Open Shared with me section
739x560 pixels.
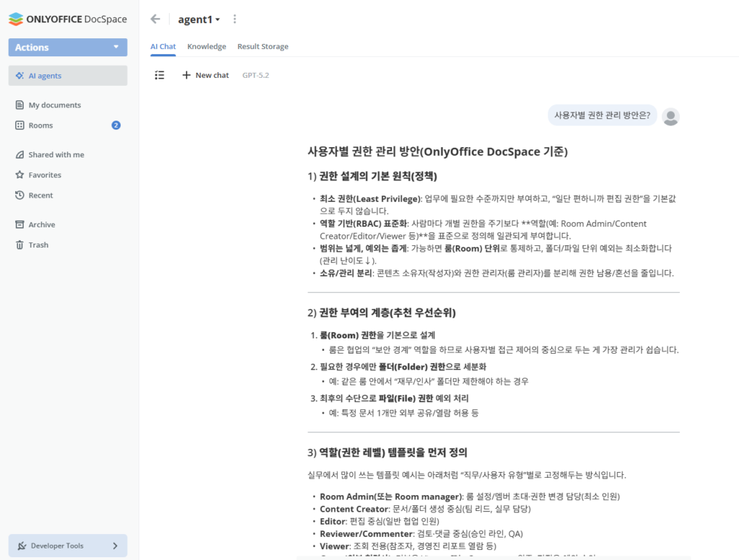point(56,154)
